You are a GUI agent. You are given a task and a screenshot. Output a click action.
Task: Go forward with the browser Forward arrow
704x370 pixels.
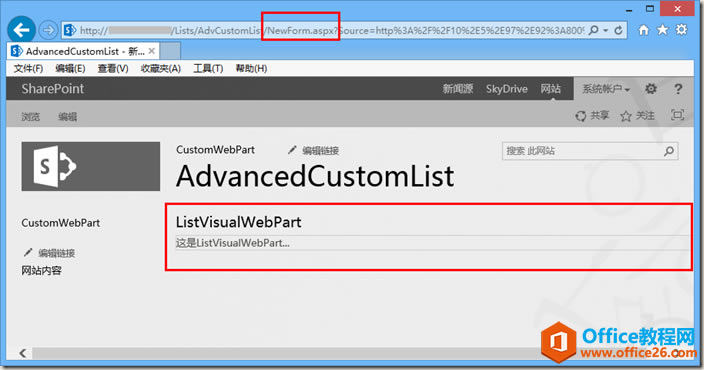tap(48, 31)
